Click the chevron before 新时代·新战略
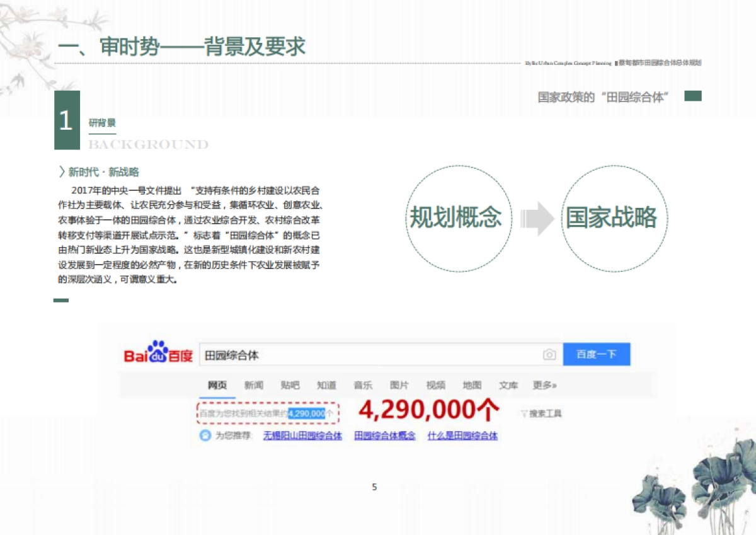The image size is (756, 535). (x=61, y=172)
